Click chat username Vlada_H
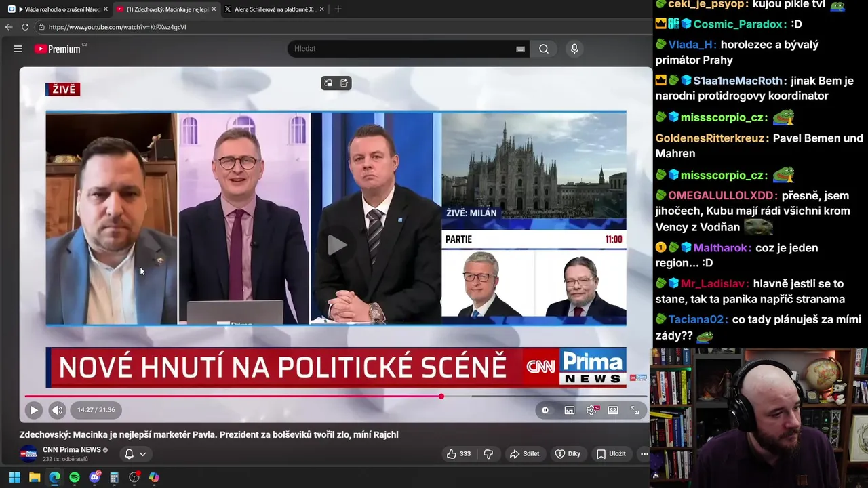Image resolution: width=868 pixels, height=488 pixels. (x=692, y=45)
